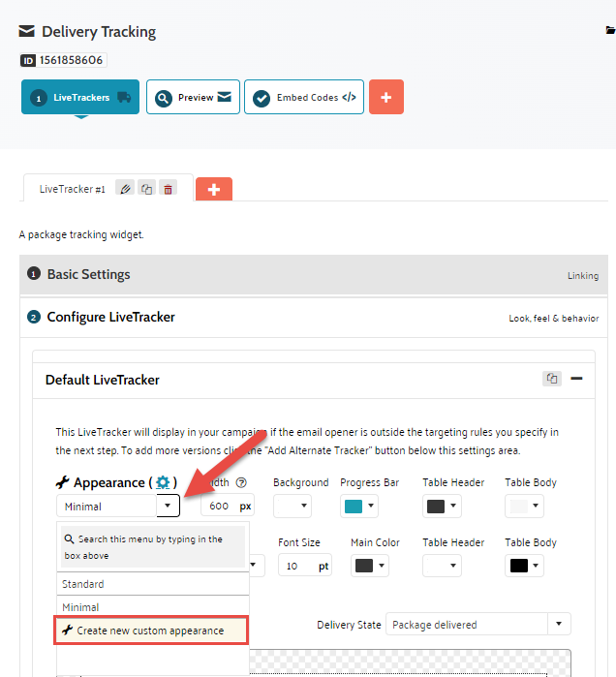Collapse Default LiveTracker with the minus icon
This screenshot has height=677, width=616.
point(576,379)
